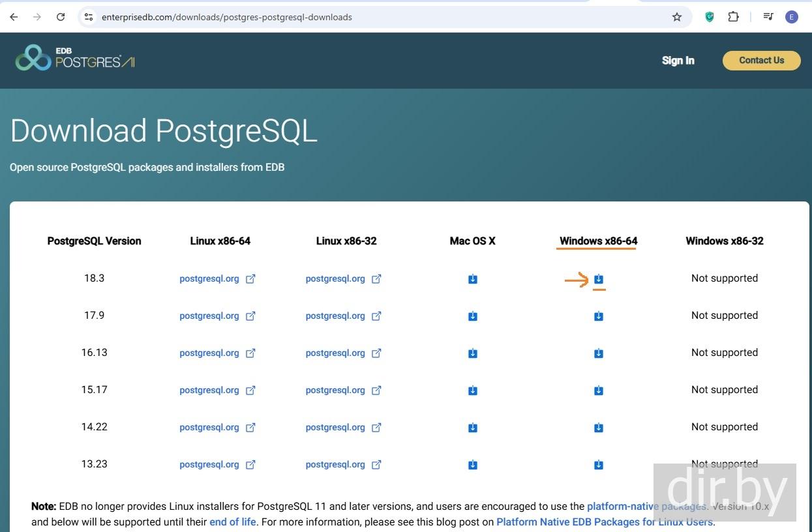The image size is (812, 532).
Task: Click version number 15.17
Action: [x=94, y=389]
